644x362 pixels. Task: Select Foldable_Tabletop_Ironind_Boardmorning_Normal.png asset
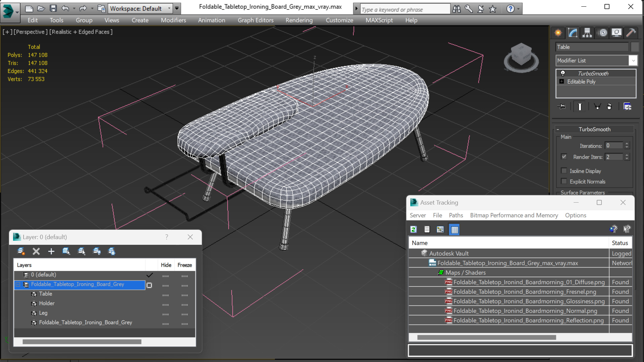point(525,311)
